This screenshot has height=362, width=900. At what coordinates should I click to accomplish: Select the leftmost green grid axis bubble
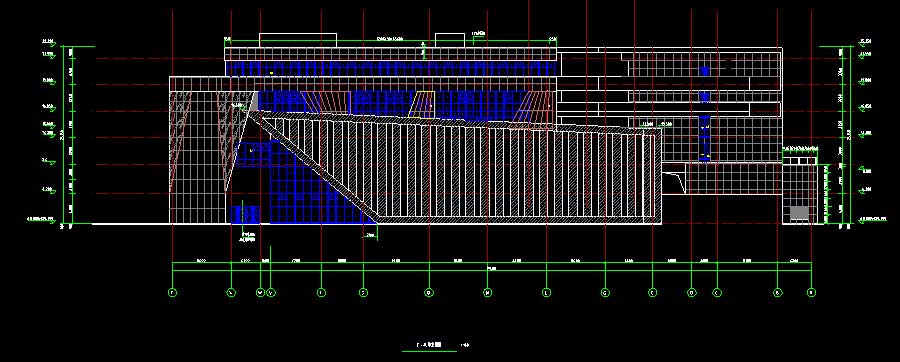[172, 293]
